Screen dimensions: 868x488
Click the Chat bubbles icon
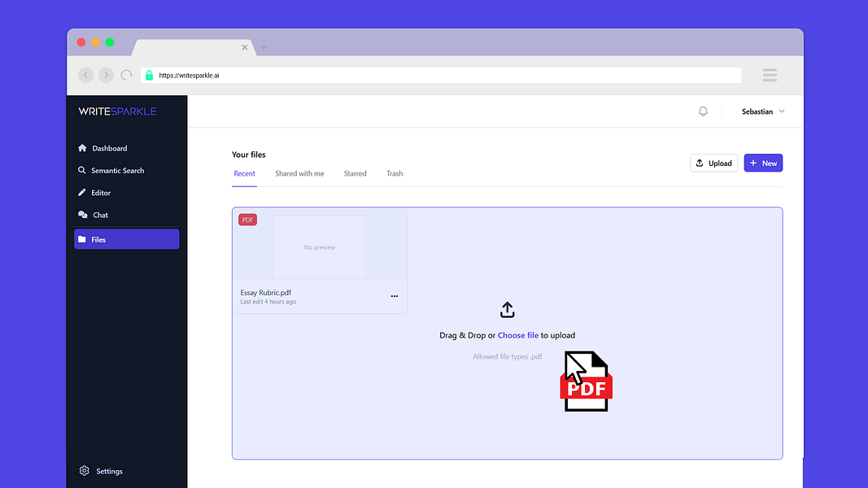point(82,215)
